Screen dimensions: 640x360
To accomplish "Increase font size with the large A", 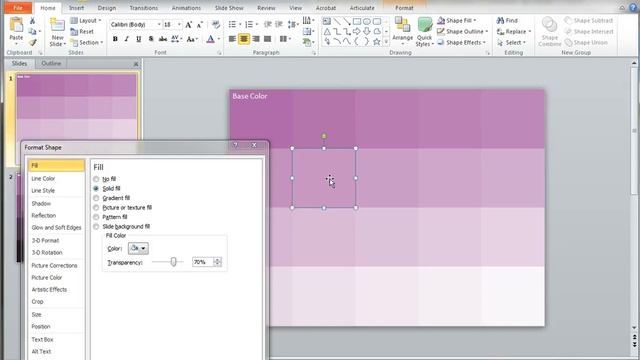I will click(x=188, y=25).
